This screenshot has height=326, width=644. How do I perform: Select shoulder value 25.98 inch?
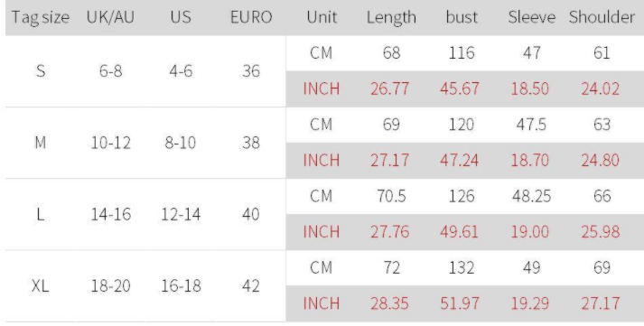pyautogui.click(x=600, y=231)
